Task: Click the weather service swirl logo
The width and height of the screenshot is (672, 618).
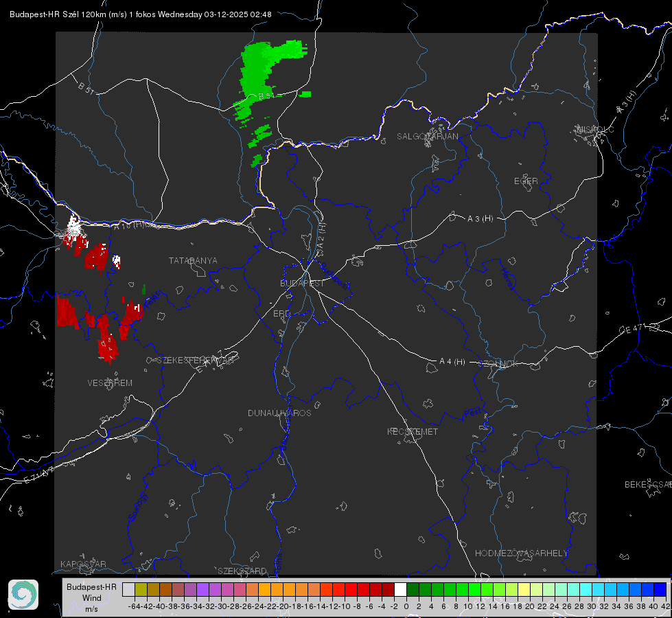Action: click(23, 595)
